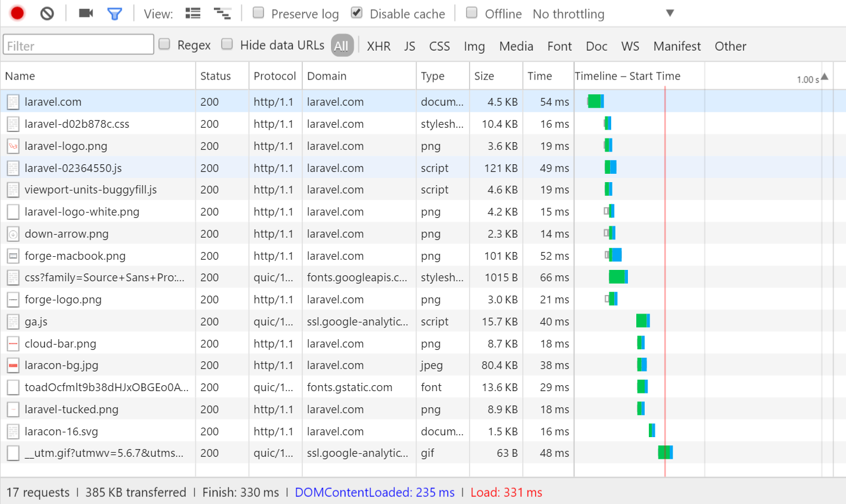Click the ga.js file icon
The height and width of the screenshot is (504, 846).
pyautogui.click(x=13, y=322)
